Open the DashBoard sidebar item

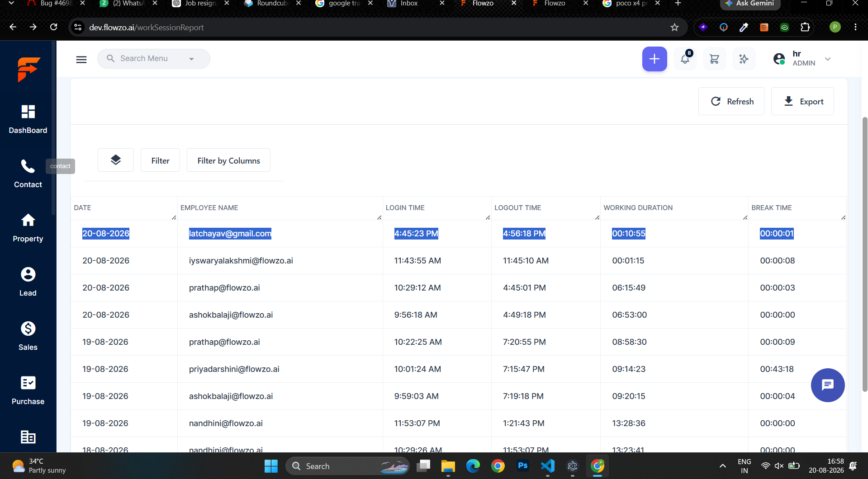(28, 119)
